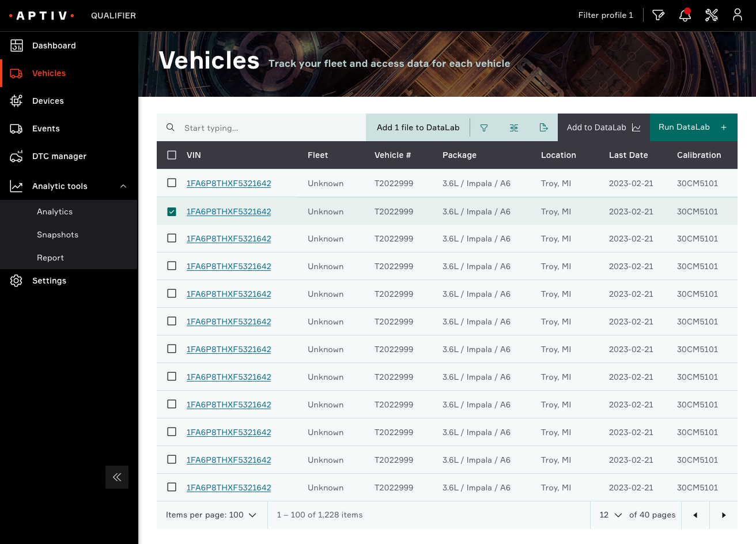This screenshot has width=756, height=544.
Task: Click the edit filter profile icon
Action: coord(658,16)
